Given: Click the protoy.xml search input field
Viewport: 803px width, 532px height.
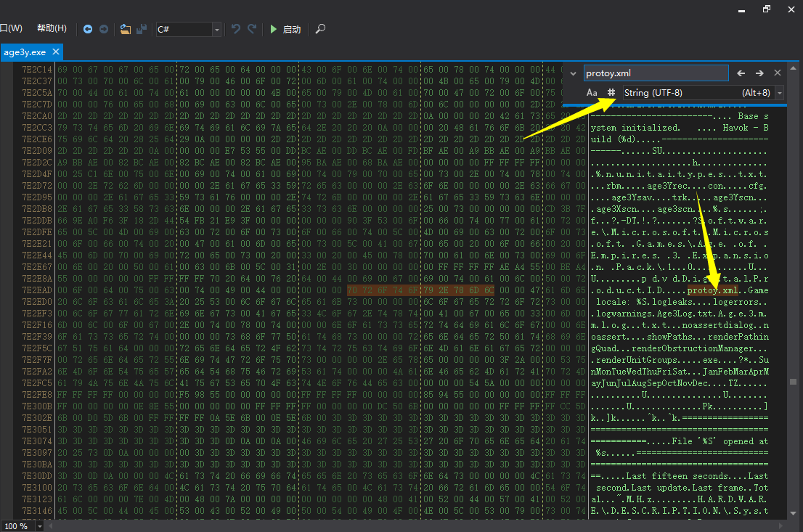Looking at the screenshot, I should click(656, 73).
